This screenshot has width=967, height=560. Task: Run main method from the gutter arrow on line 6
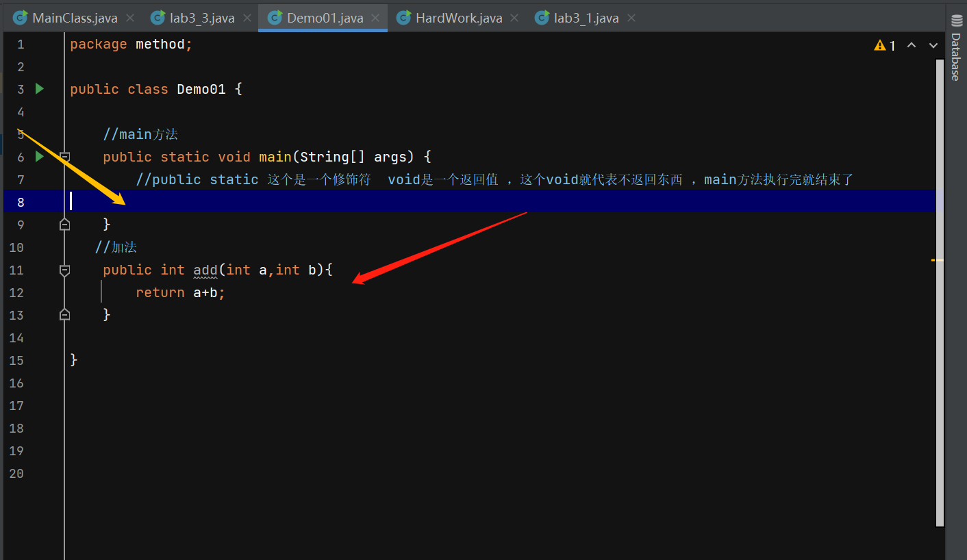[x=40, y=157]
